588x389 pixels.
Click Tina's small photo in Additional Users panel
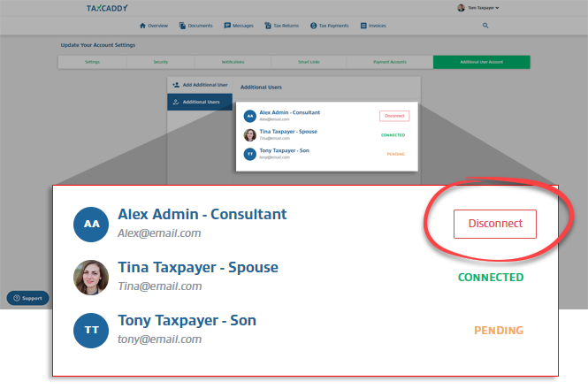(x=249, y=135)
